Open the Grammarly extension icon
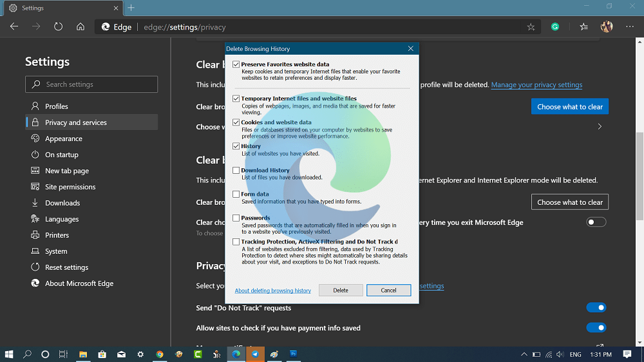644x362 pixels. 555,26
